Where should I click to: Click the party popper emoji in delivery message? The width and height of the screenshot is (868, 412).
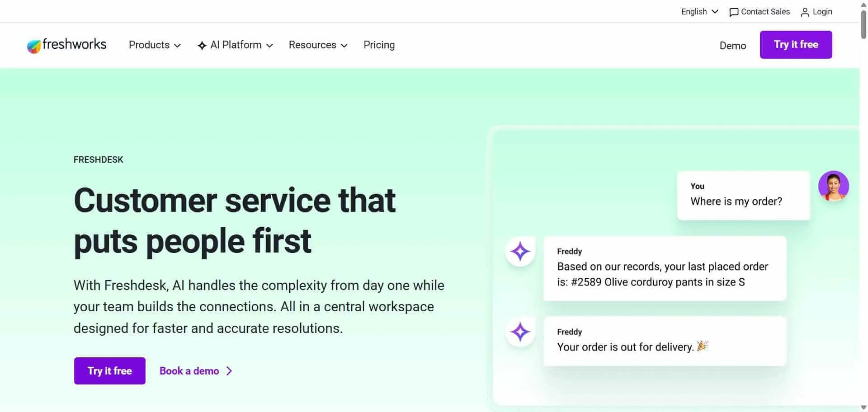tap(702, 346)
